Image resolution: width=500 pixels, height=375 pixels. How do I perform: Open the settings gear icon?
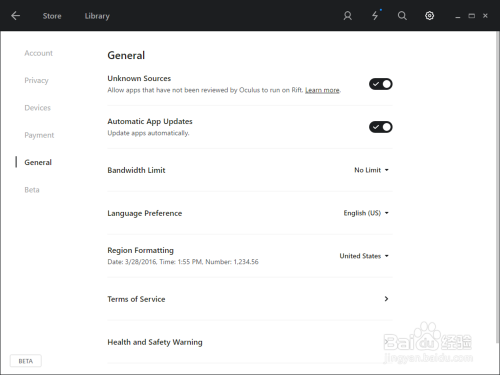coord(429,16)
